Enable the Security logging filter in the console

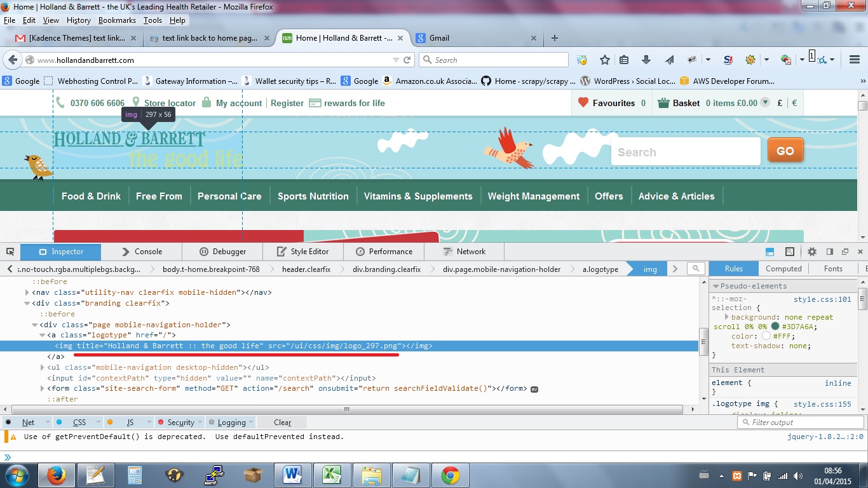(180, 422)
